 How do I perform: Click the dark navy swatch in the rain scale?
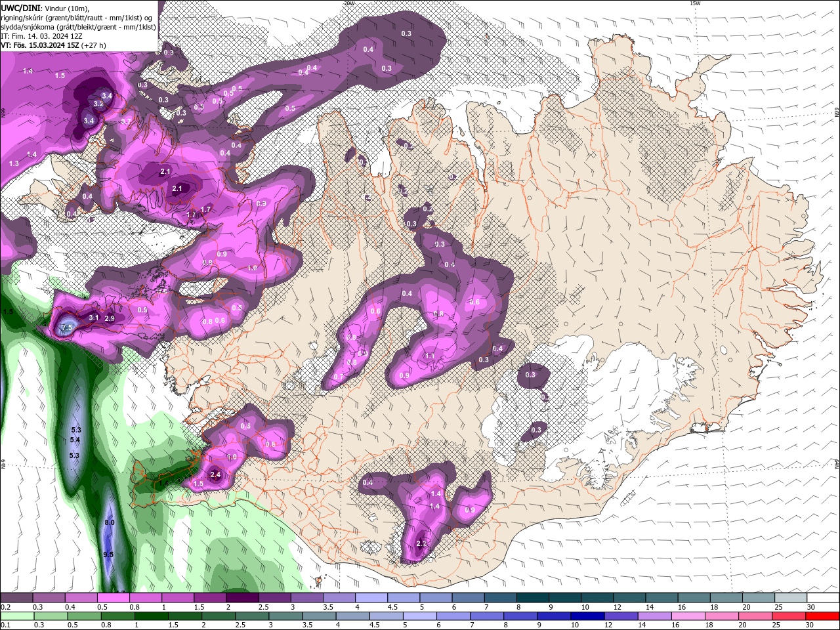(586, 616)
